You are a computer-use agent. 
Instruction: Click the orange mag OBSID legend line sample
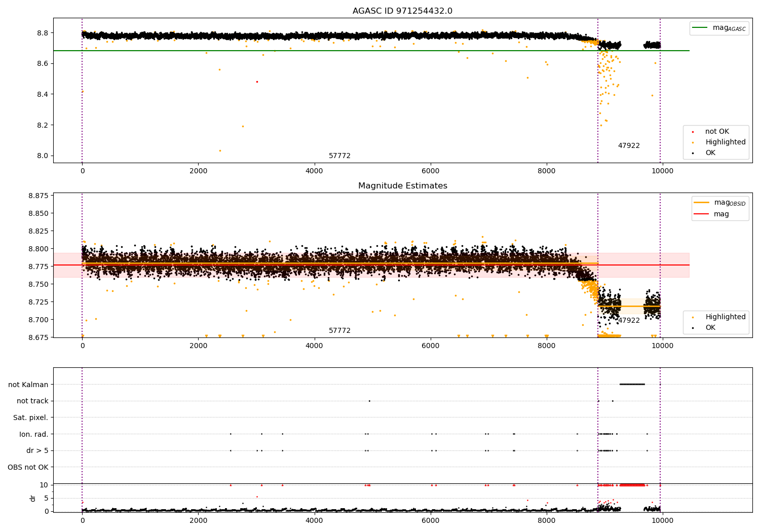click(702, 203)
